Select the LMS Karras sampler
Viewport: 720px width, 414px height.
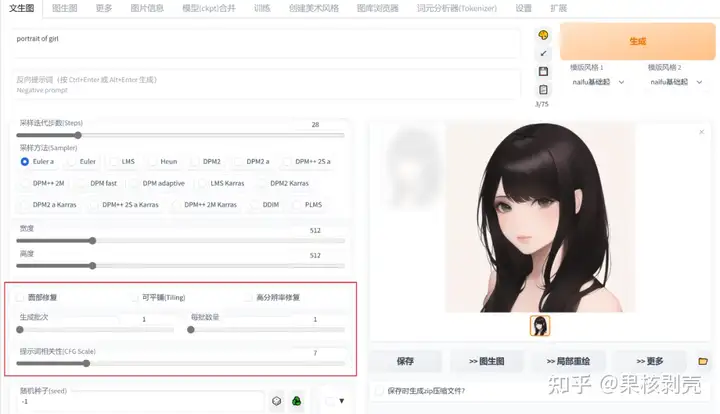click(x=222, y=183)
